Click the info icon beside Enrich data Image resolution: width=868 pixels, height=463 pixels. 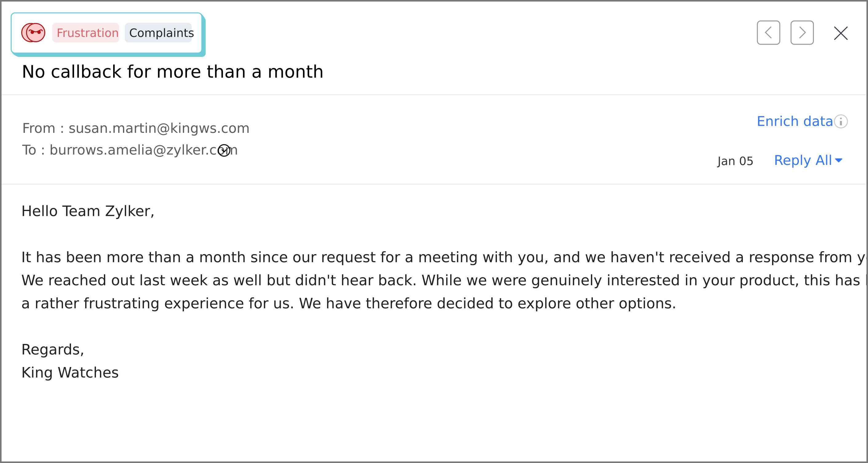(x=841, y=122)
